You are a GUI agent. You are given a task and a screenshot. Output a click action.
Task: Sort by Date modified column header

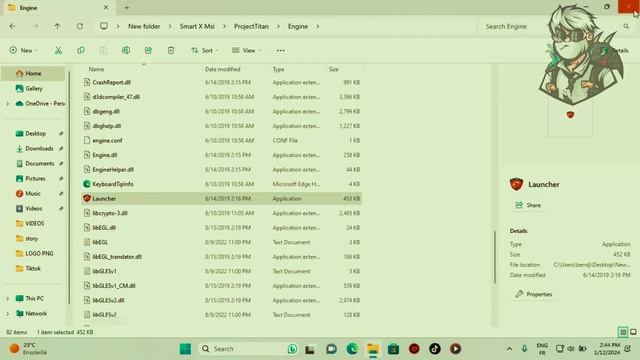[222, 69]
